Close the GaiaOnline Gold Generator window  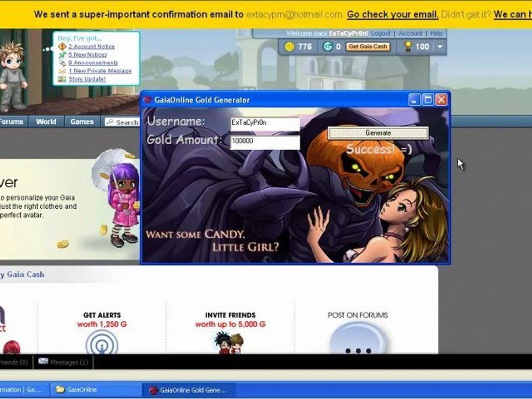pos(441,100)
